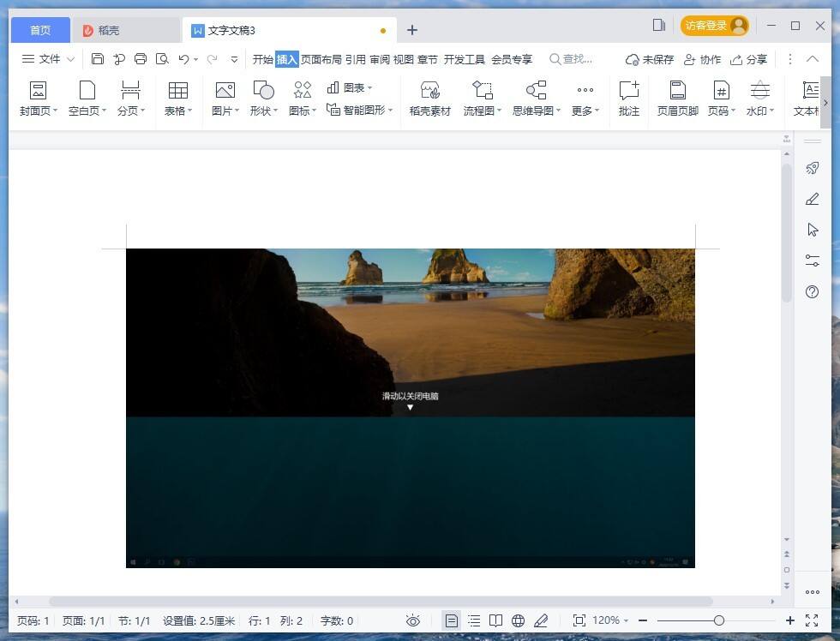Insert a chart (图表)
This screenshot has width=840, height=641.
coord(350,87)
